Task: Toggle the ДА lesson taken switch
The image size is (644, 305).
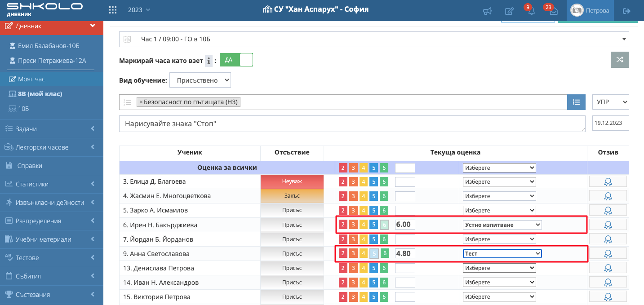Action: [x=236, y=60]
